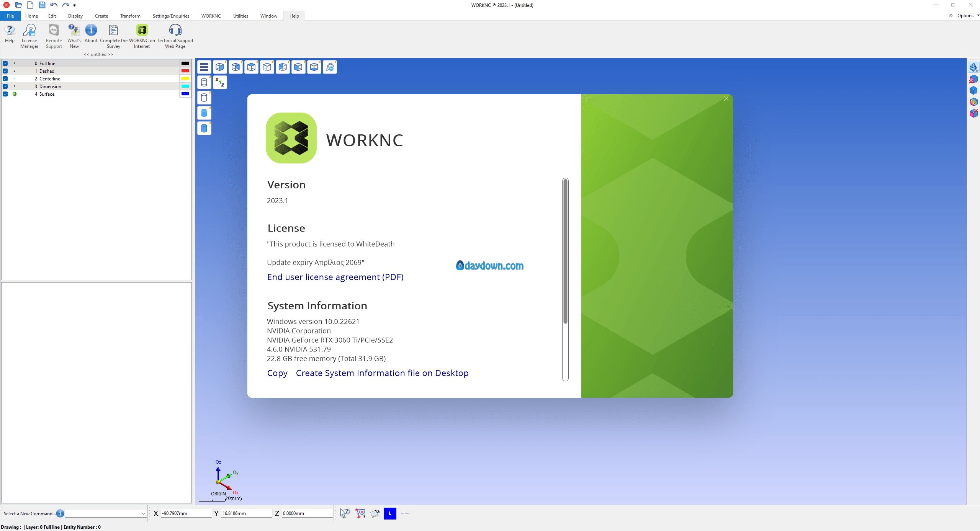Click the XYZ axes icon

coord(220,82)
